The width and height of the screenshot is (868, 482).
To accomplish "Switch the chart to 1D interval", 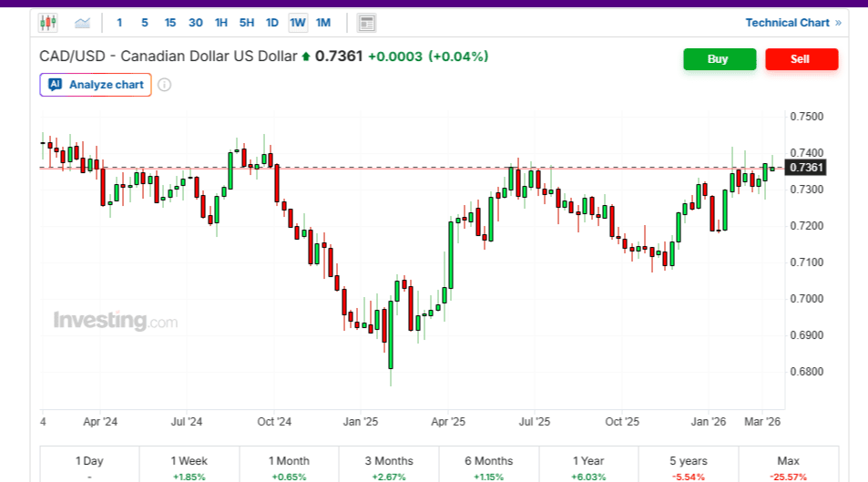I will pos(272,23).
